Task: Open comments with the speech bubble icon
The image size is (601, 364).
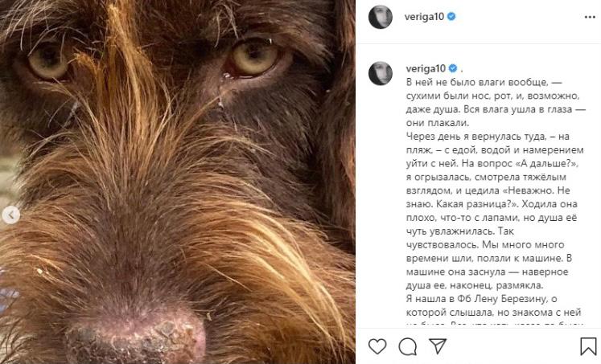Action: (407, 346)
